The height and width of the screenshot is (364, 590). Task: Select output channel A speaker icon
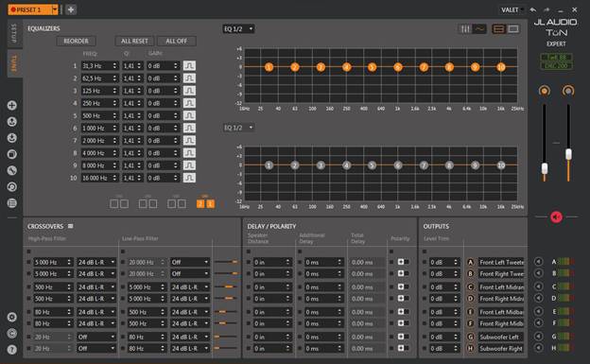[538, 262]
